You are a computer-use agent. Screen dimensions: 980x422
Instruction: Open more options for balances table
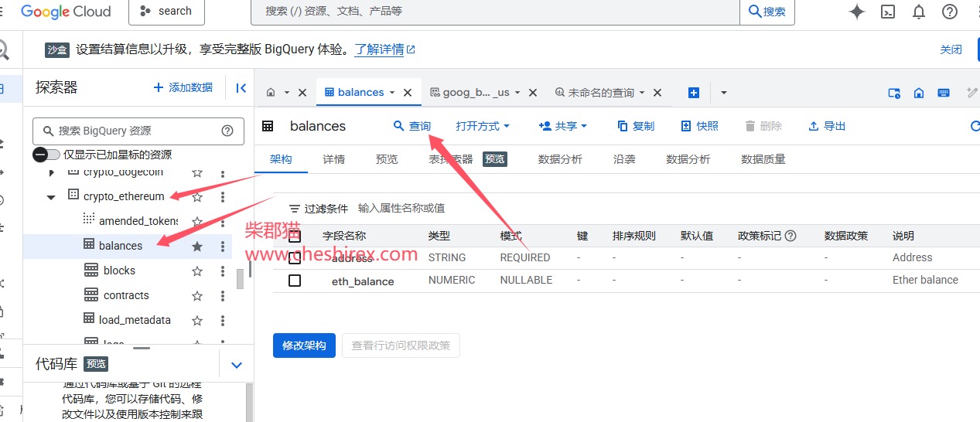[223, 246]
